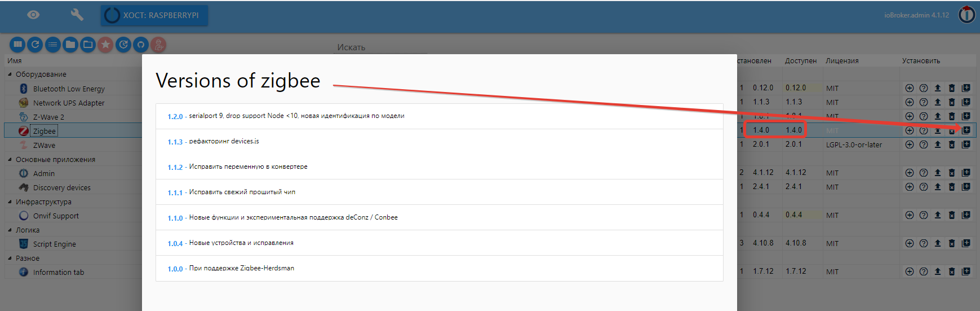
Task: Install from GitHub octocat button
Action: pyautogui.click(x=141, y=44)
